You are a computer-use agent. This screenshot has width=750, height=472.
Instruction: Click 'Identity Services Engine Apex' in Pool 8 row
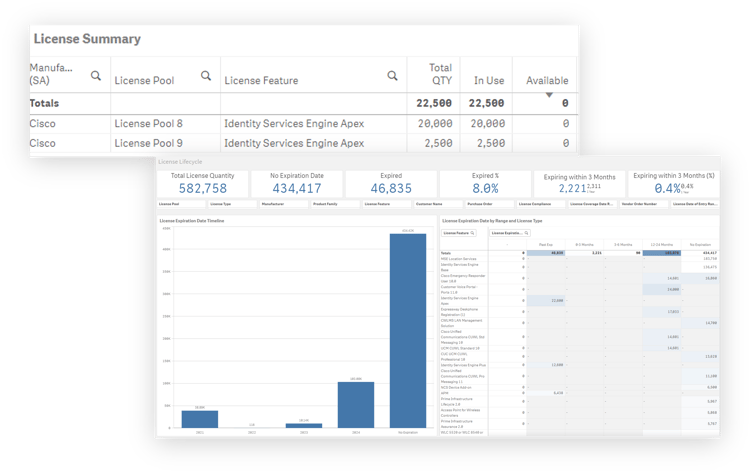[294, 123]
